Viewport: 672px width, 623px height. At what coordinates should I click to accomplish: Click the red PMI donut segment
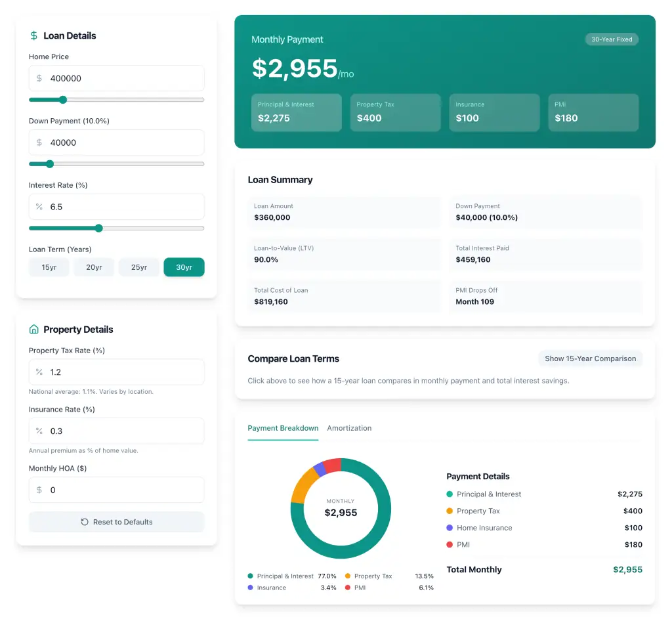pos(333,465)
